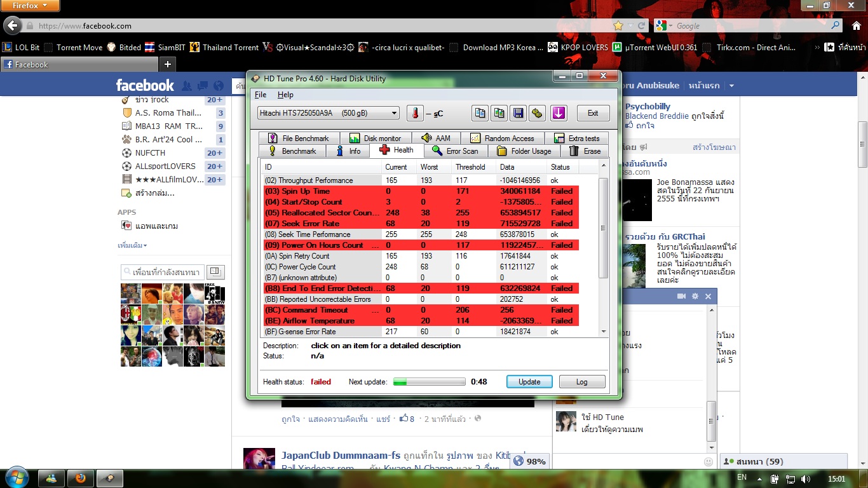This screenshot has height=488, width=868.
Task: Click the Log button in HD Tune
Action: pyautogui.click(x=582, y=382)
